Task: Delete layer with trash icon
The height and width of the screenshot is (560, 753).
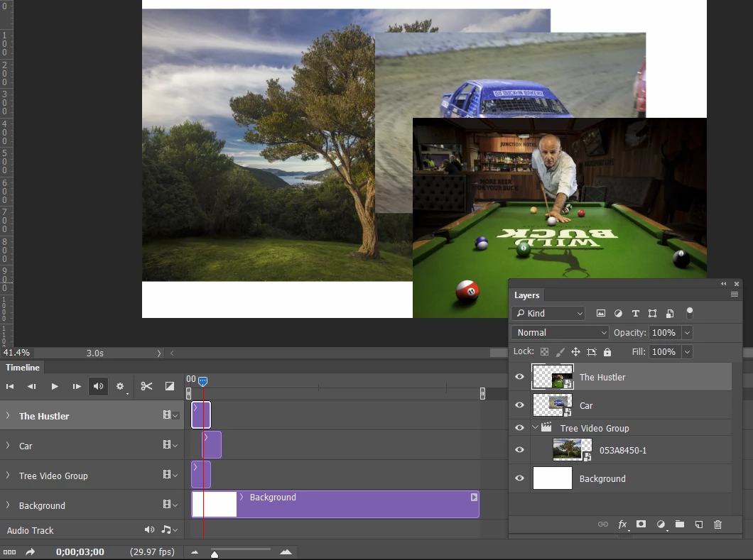Action: [717, 525]
